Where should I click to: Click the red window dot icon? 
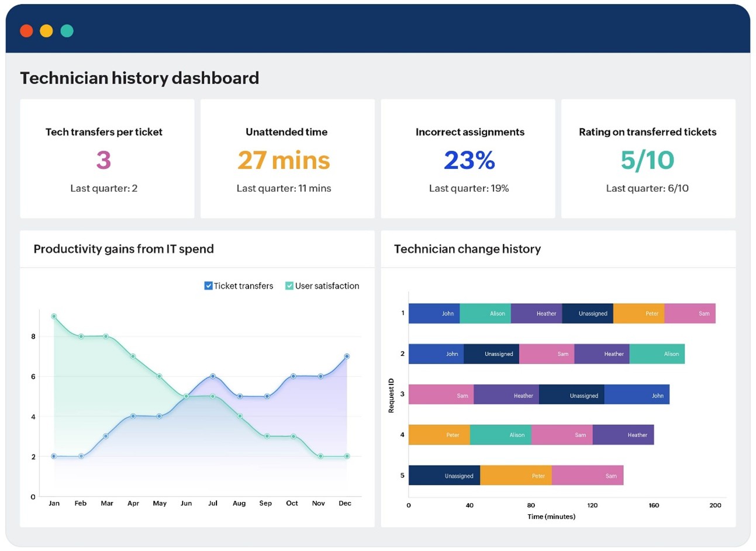coord(26,31)
